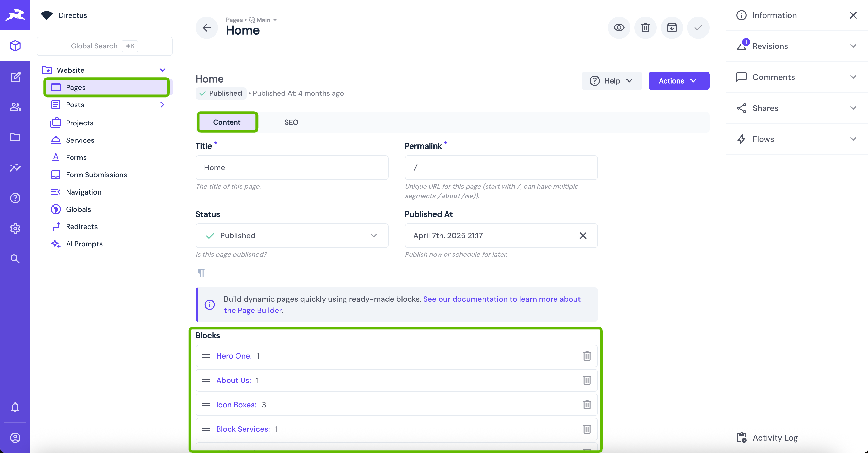
Task: Open the File Library folder icon
Action: tap(15, 137)
